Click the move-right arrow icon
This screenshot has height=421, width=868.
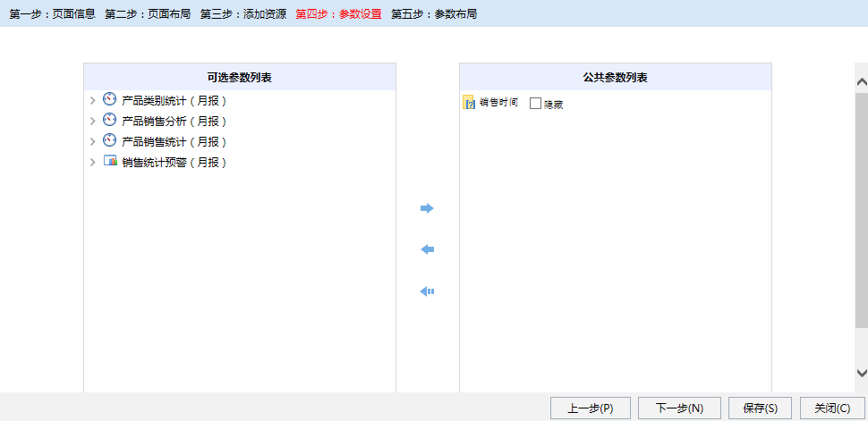click(427, 208)
